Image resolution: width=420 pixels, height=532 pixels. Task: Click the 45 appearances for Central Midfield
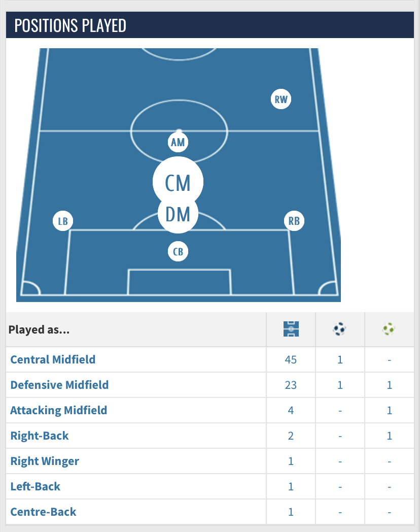[291, 359]
